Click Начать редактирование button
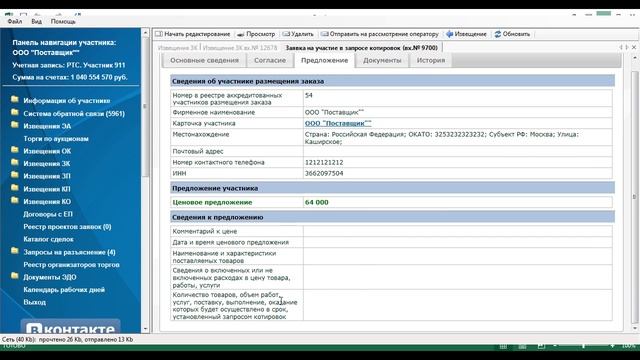This screenshot has height=360, width=640. [193, 34]
